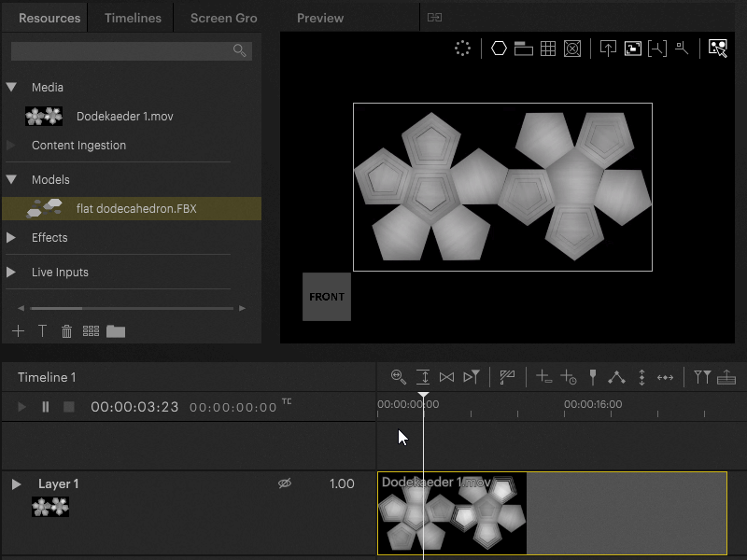Viewport: 747px width, 560px height.
Task: Click the vertical fit-height icon in timeline toolbar
Action: [423, 377]
